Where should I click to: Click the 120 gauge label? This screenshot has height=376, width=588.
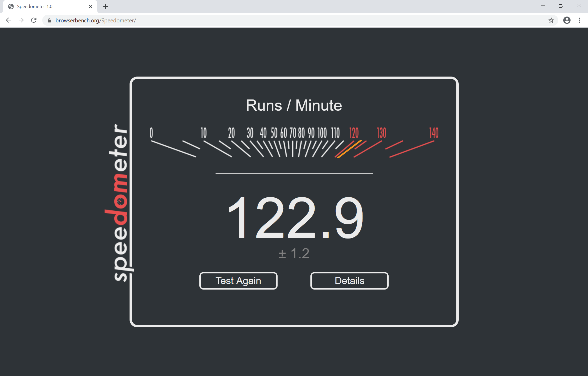pos(354,133)
